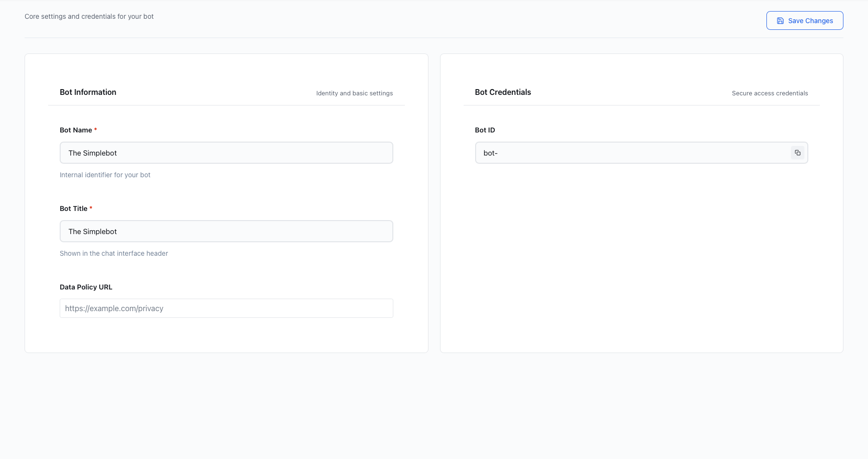The width and height of the screenshot is (868, 459).
Task: Click the Bot Title label
Action: tap(74, 208)
